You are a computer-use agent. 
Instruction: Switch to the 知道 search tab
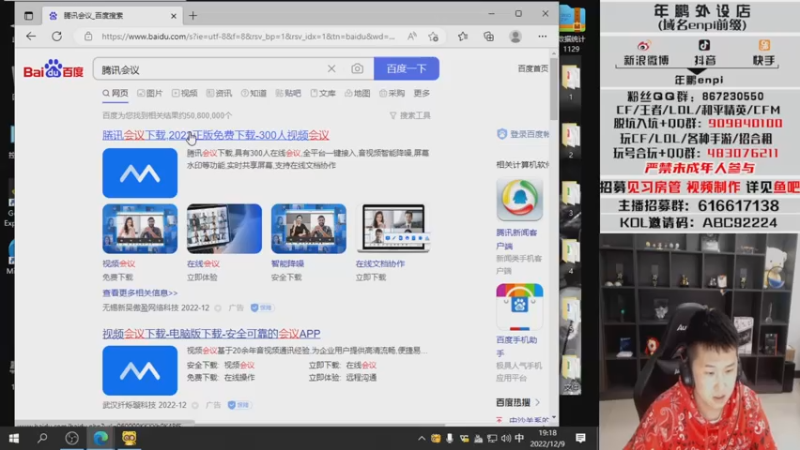pos(254,93)
